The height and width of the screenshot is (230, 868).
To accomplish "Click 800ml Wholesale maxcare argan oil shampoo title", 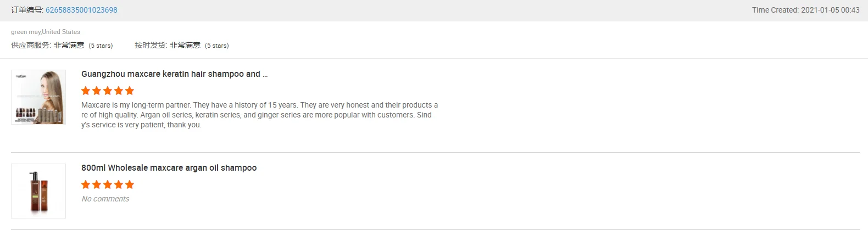I will (169, 168).
